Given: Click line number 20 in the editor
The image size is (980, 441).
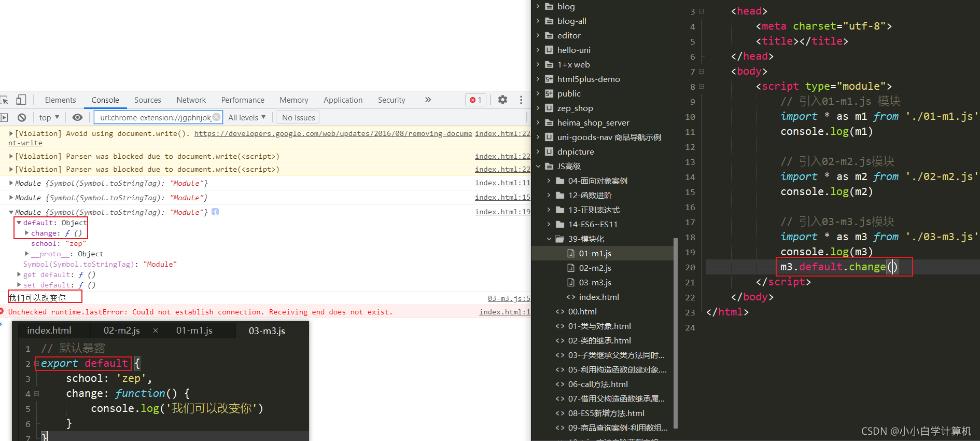Looking at the screenshot, I should click(690, 267).
